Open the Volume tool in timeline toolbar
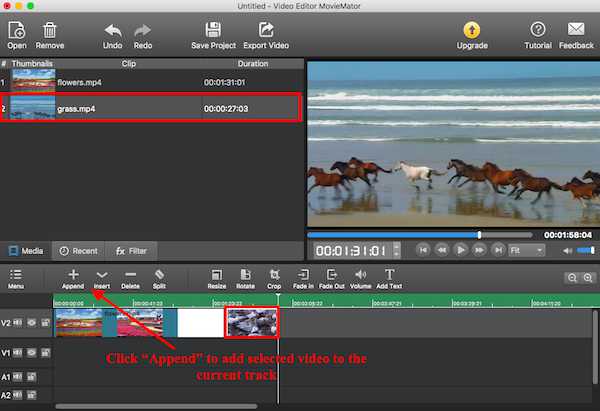The image size is (600, 411). tap(360, 279)
